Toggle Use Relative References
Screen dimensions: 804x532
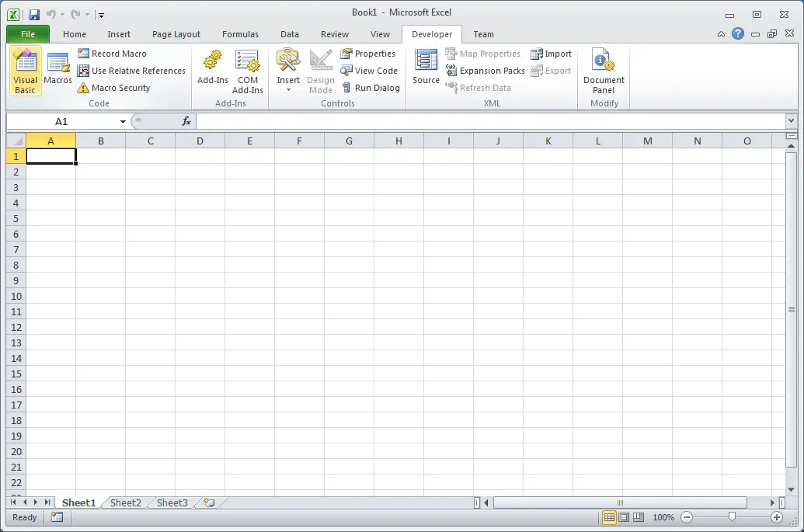[x=132, y=71]
